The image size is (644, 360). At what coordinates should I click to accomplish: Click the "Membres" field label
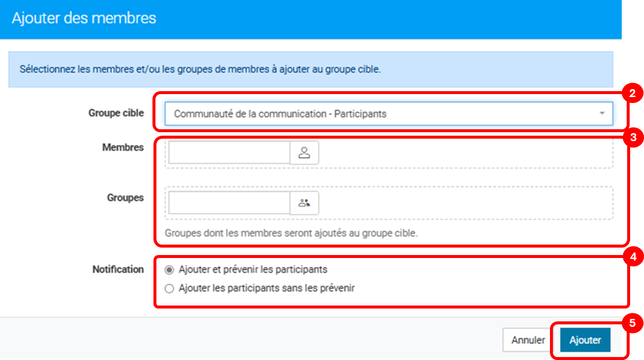123,148
